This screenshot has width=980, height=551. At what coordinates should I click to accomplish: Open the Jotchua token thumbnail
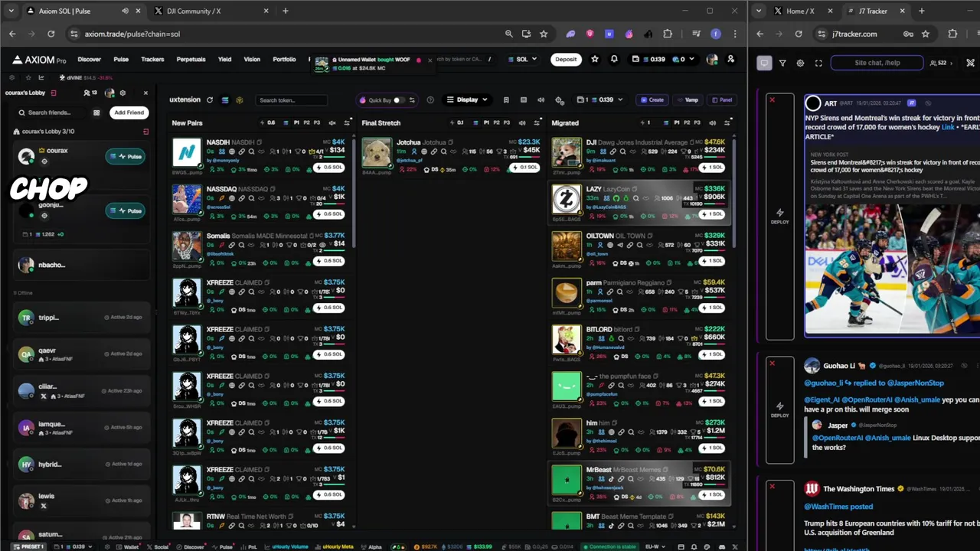click(377, 152)
